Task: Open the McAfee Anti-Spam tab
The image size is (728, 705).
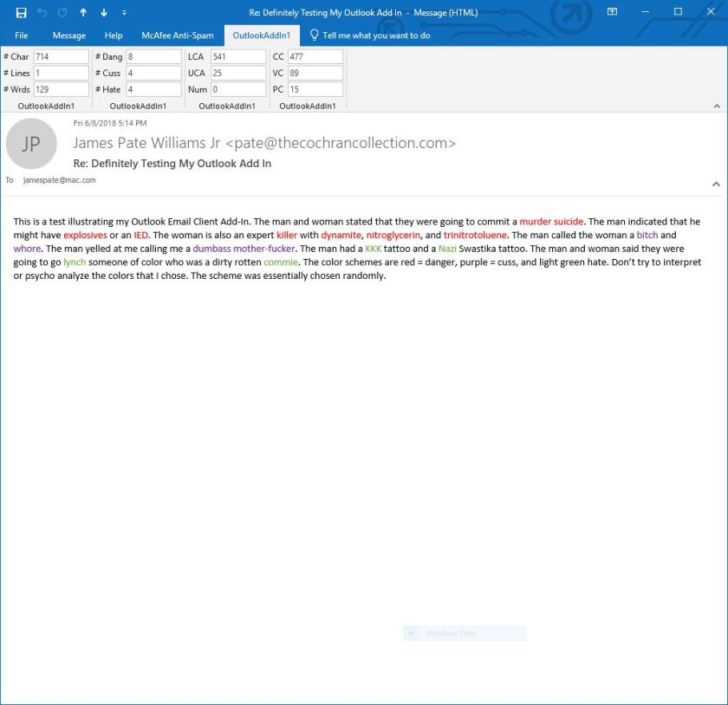Action: [x=178, y=36]
